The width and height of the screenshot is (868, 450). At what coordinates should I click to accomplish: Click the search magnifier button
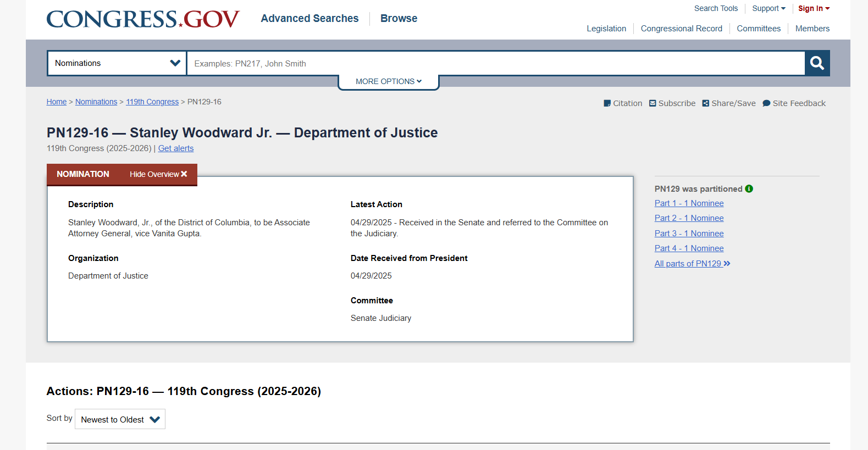tap(817, 63)
